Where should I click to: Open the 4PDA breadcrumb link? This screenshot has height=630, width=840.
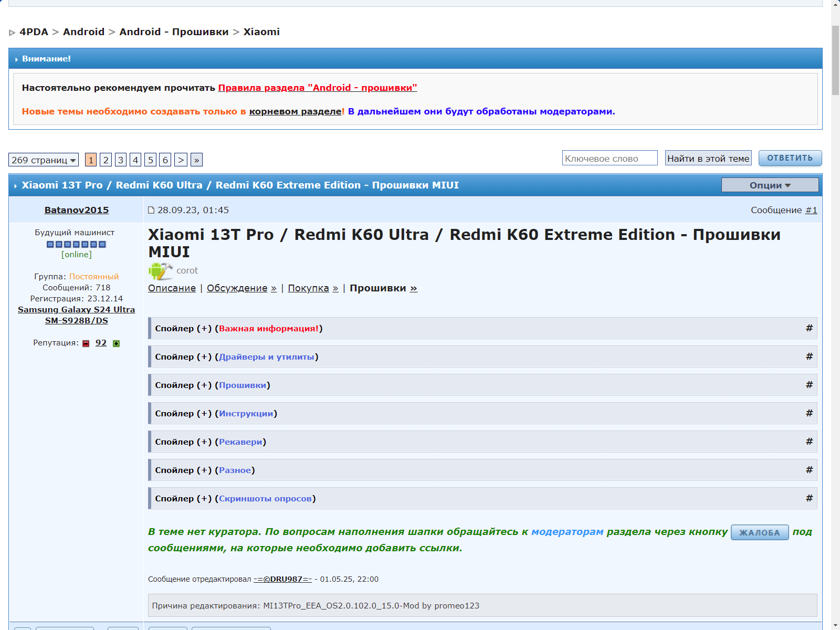(34, 32)
